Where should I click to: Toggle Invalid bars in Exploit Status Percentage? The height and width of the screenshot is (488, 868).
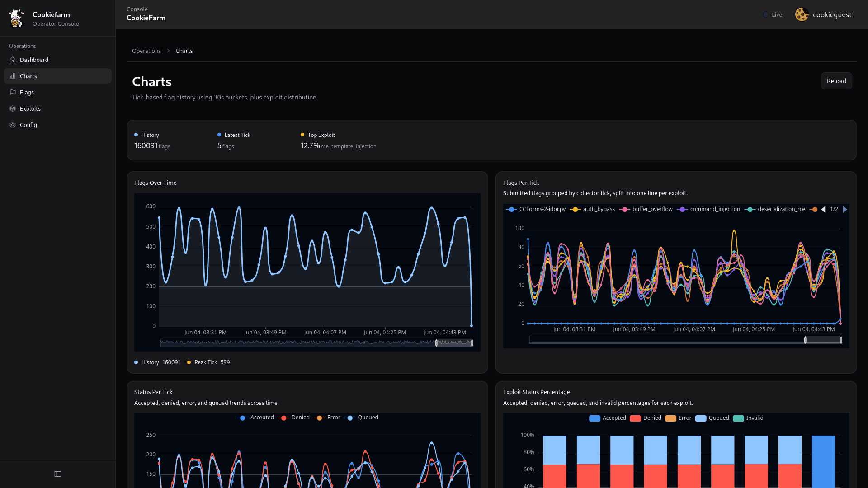(x=748, y=418)
